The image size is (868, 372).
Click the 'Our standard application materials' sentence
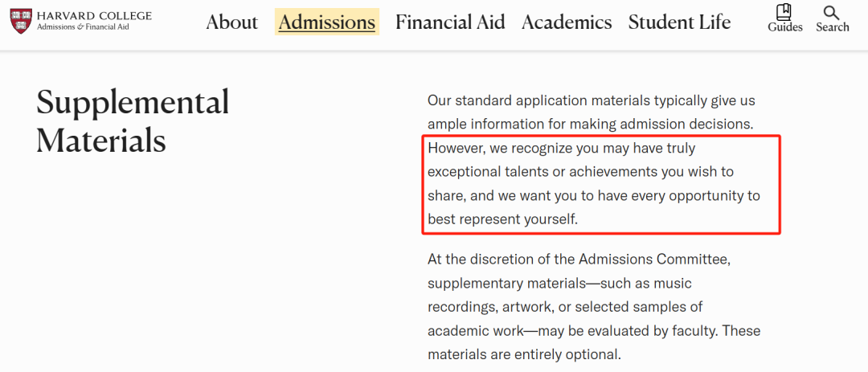(x=592, y=113)
